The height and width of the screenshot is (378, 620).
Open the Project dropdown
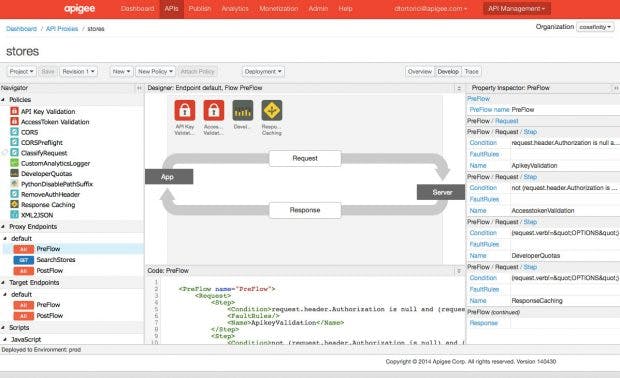click(22, 72)
